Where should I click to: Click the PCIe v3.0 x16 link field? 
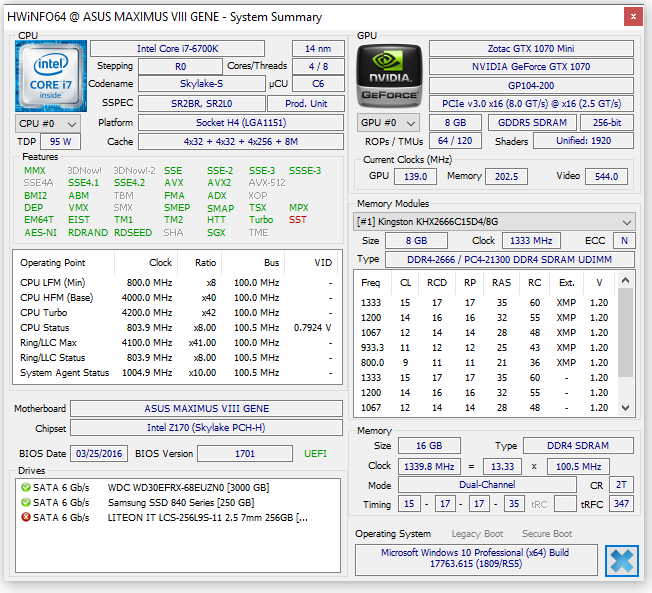[x=531, y=104]
